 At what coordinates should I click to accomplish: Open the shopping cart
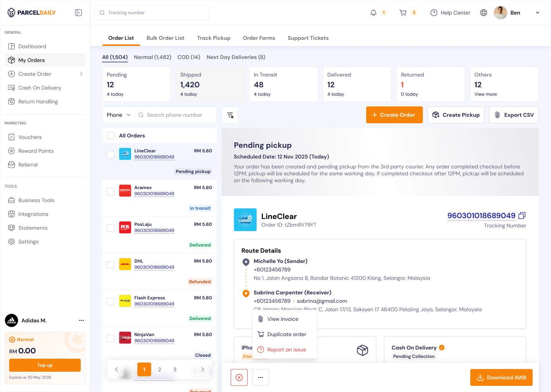(403, 13)
